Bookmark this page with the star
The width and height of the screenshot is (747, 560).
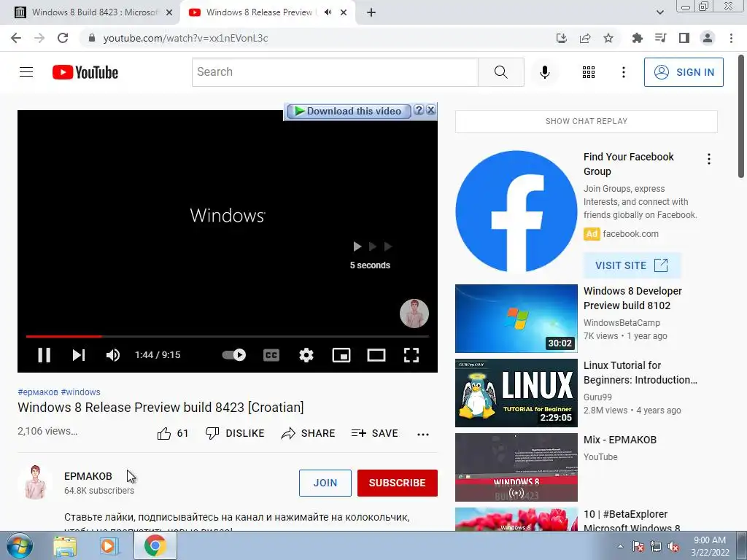(608, 38)
